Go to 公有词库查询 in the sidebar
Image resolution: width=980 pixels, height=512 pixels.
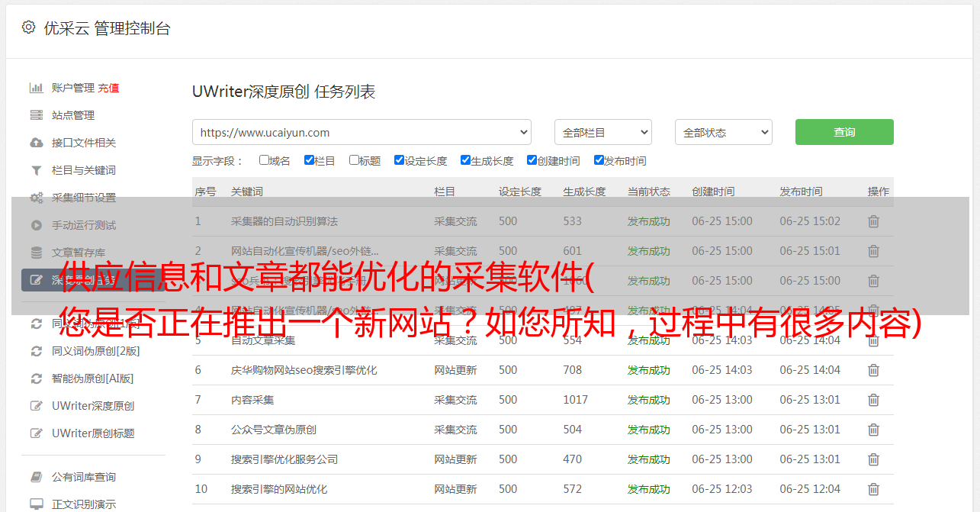84,477
